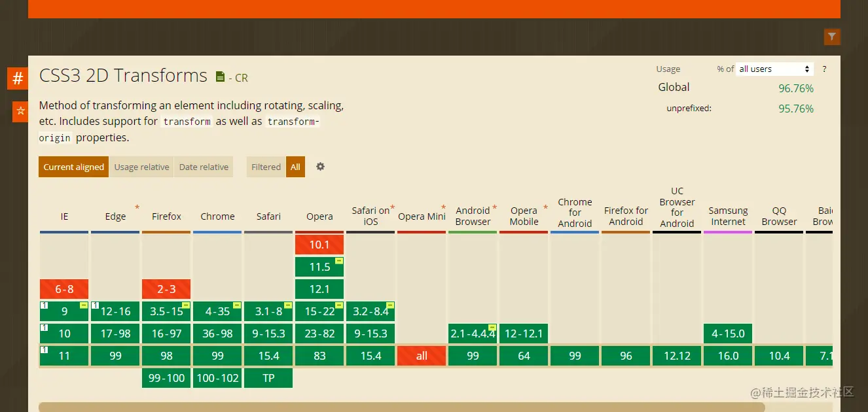This screenshot has height=412, width=868.
Task: Open table settings gear icon
Action: [x=320, y=167]
